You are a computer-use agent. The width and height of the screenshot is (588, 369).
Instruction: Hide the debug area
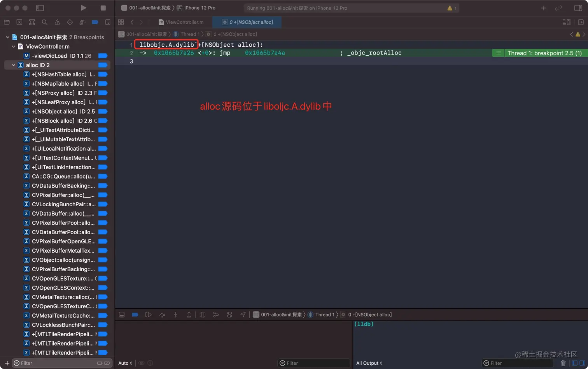click(x=122, y=315)
